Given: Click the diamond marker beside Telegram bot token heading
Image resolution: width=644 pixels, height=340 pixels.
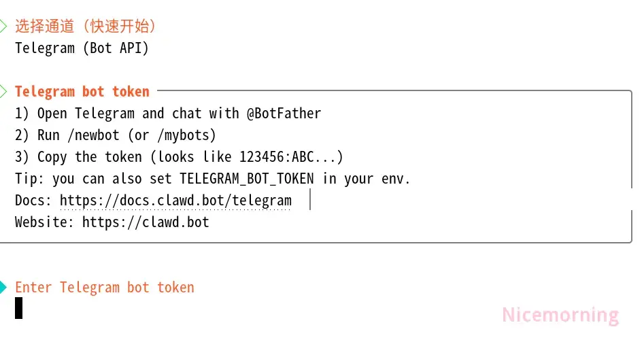Looking at the screenshot, I should coord(3,91).
